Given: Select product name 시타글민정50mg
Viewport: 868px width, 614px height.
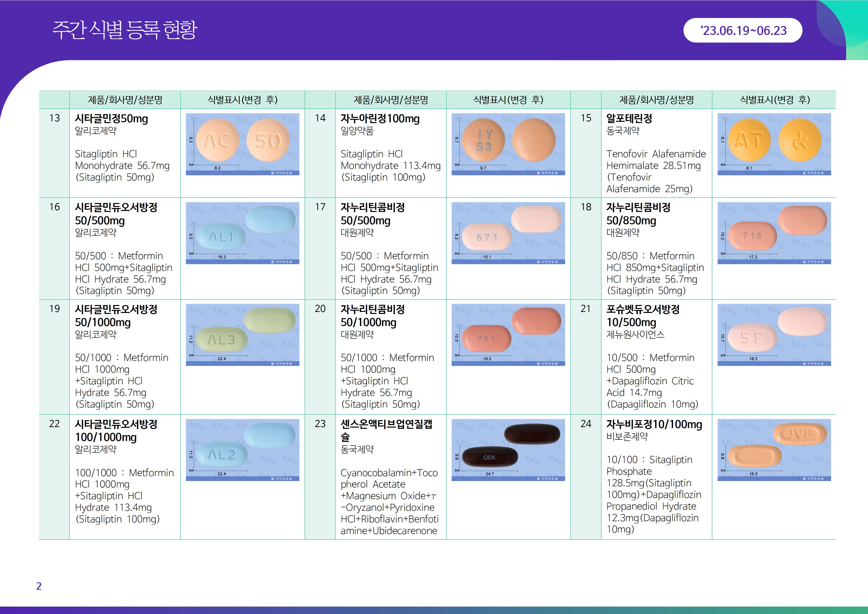Looking at the screenshot, I should (112, 119).
